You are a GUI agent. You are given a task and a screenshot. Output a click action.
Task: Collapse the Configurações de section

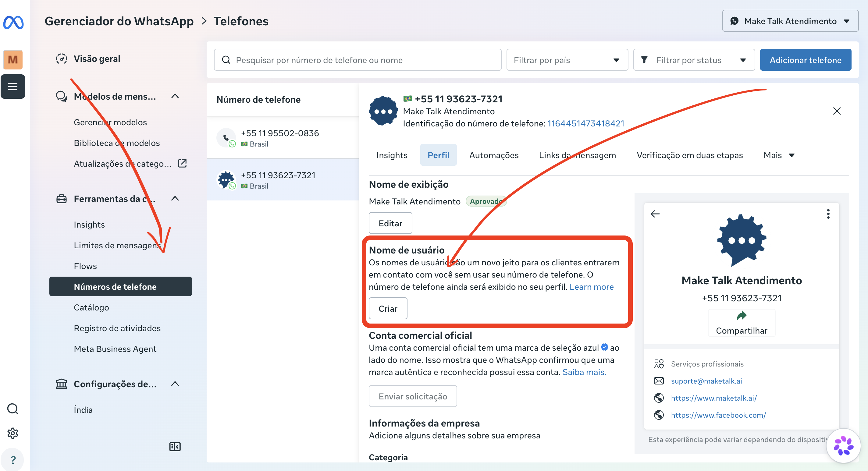[x=175, y=384]
